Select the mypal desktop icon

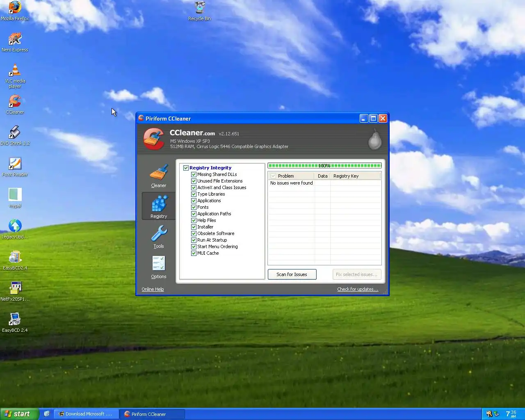[15, 198]
